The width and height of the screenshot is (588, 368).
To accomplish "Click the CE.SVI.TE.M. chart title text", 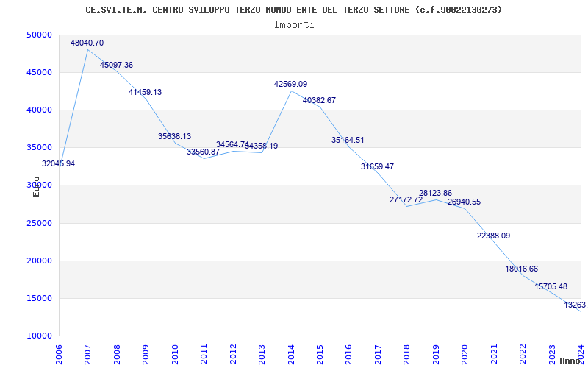I will pyautogui.click(x=294, y=10).
